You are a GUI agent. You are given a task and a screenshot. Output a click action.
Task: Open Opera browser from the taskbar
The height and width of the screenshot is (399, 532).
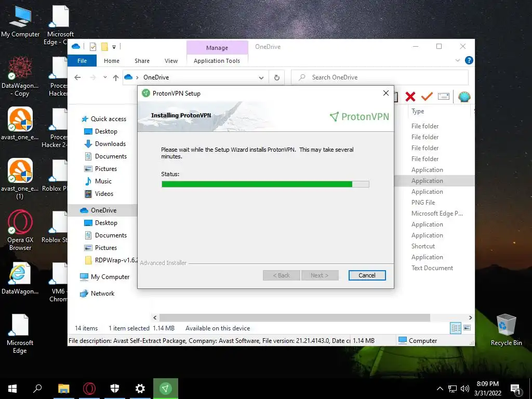pyautogui.click(x=89, y=389)
